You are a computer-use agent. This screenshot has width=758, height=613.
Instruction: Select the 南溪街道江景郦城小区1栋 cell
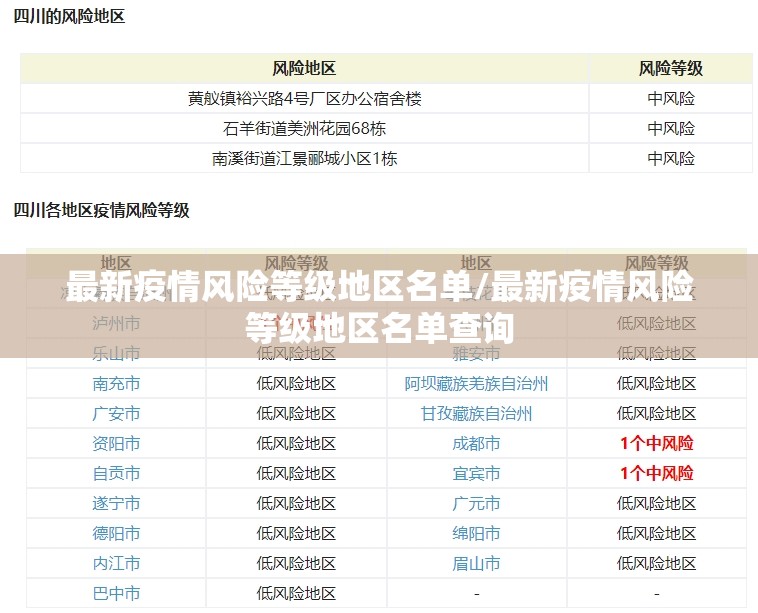(x=305, y=159)
